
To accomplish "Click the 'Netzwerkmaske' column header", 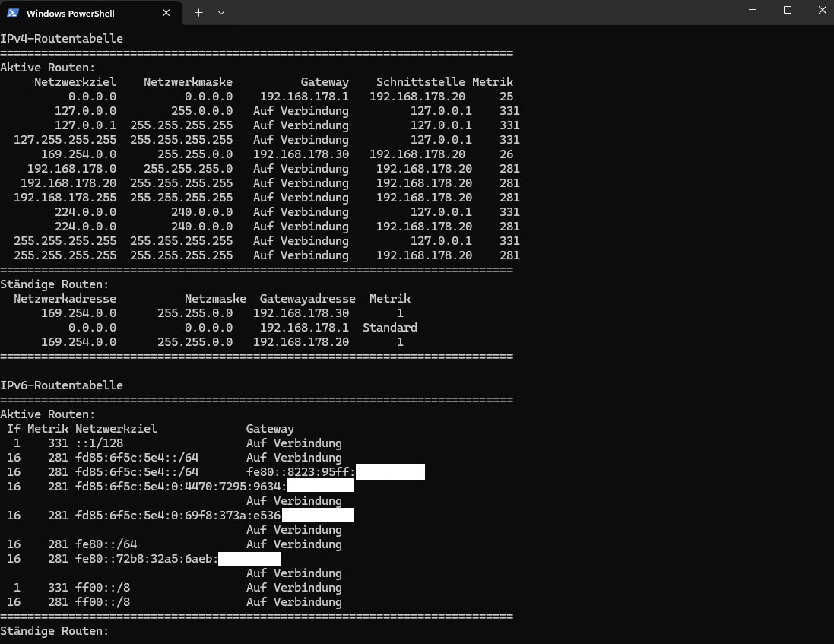I will coord(189,82).
